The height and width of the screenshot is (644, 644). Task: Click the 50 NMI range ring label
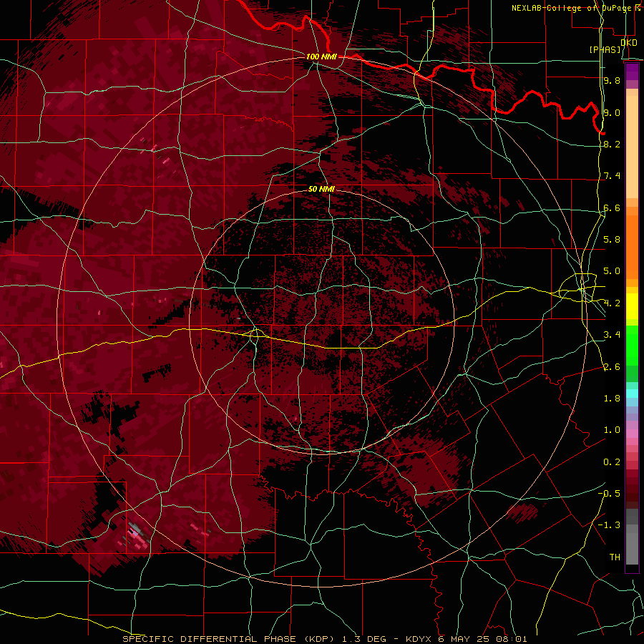[x=321, y=189]
